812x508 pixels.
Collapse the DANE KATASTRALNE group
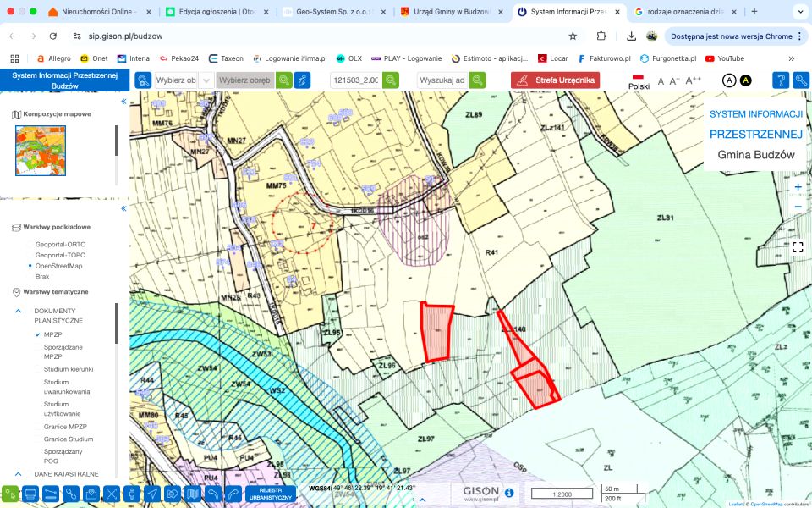tap(17, 474)
